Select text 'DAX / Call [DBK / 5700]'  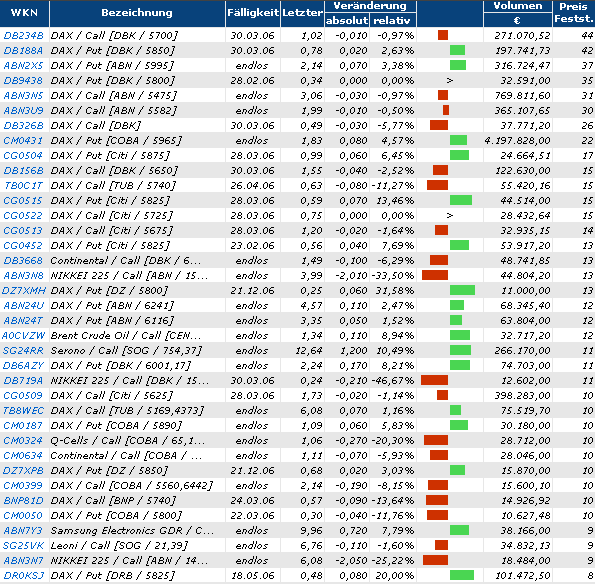point(114,35)
